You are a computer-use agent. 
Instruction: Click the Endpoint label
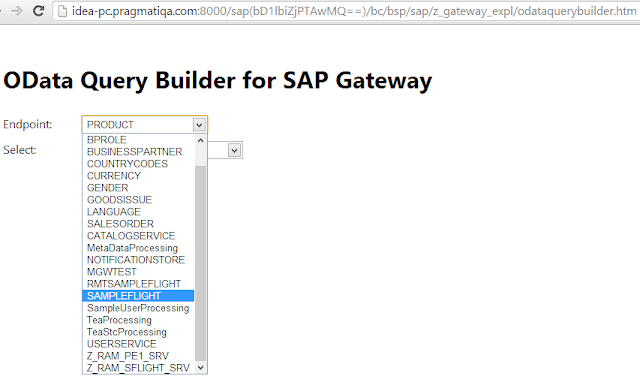coord(28,124)
